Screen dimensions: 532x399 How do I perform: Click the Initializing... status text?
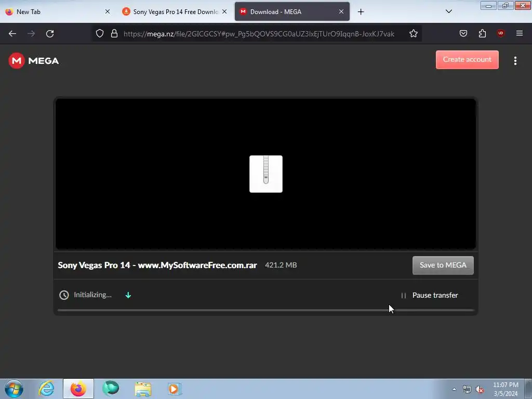click(x=92, y=295)
